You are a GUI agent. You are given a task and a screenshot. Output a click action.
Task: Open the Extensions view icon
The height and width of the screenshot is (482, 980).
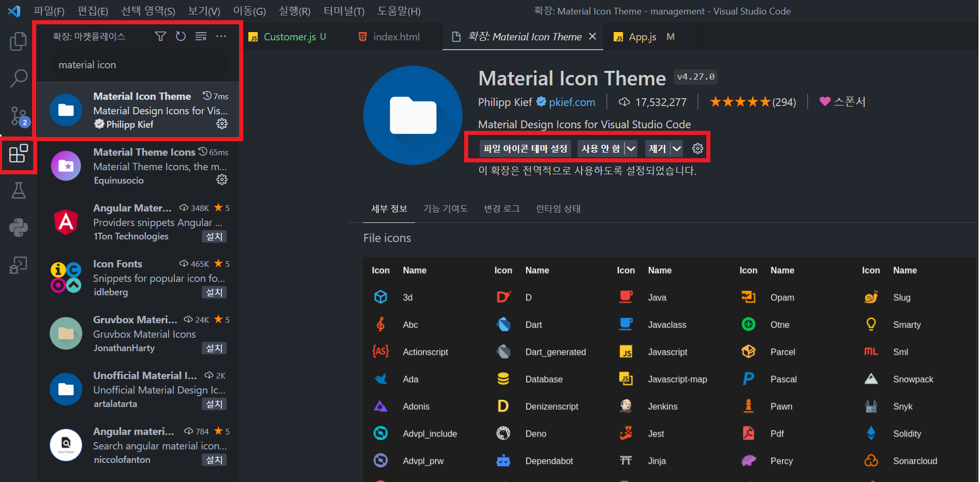click(x=19, y=154)
